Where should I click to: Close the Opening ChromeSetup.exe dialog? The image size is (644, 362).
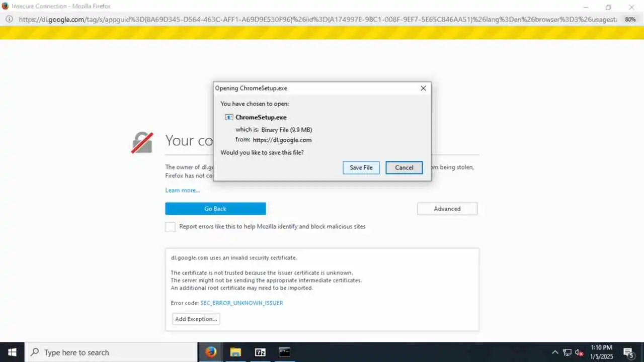click(x=423, y=88)
